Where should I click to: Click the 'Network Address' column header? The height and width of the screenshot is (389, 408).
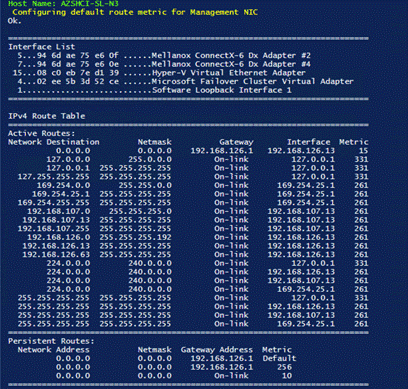click(54, 350)
